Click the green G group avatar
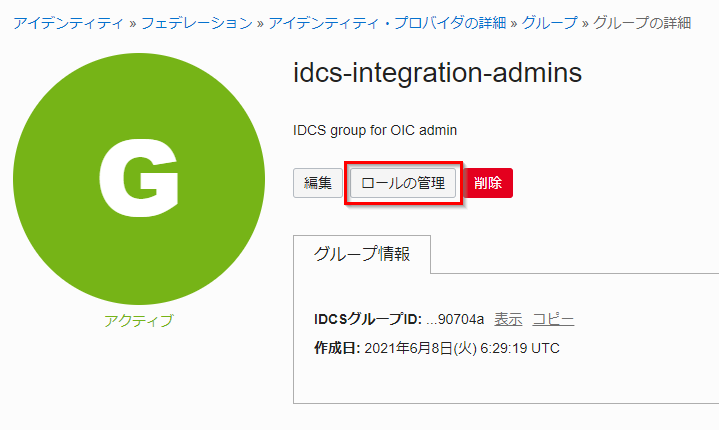The width and height of the screenshot is (719, 430). 138,179
